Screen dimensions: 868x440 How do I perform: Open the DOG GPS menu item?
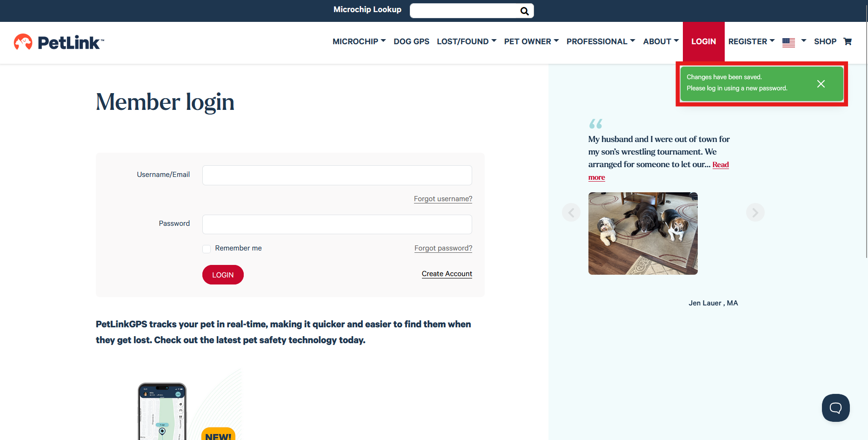[x=411, y=41]
